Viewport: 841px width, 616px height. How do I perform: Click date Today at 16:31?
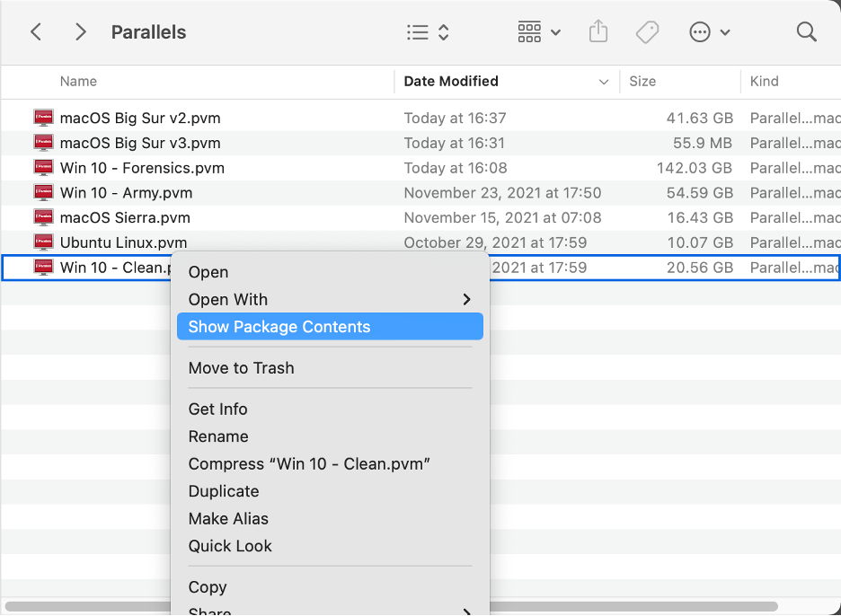tap(455, 143)
